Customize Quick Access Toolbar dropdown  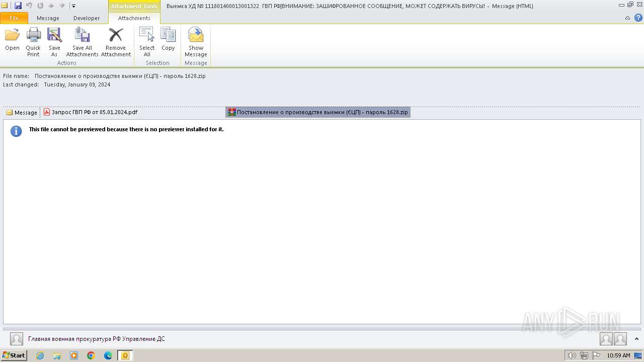tap(73, 6)
